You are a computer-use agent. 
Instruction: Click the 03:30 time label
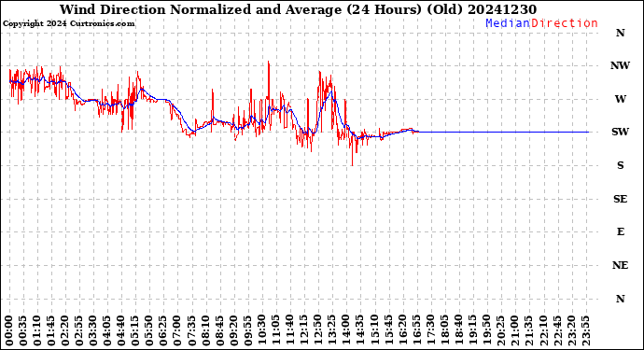[x=93, y=330]
